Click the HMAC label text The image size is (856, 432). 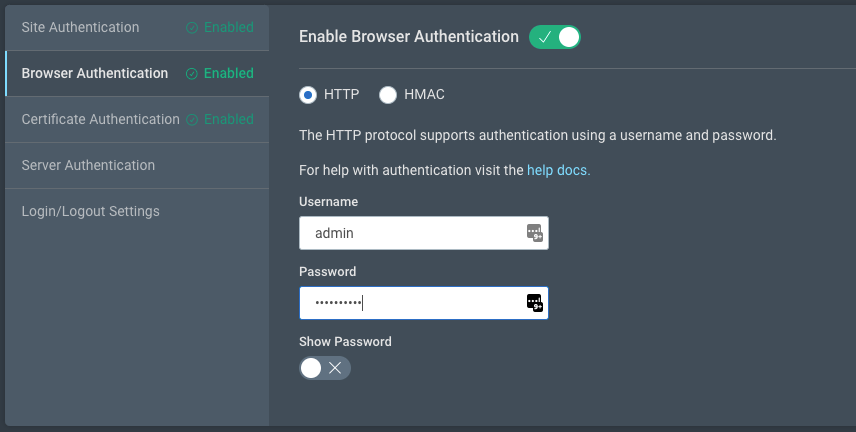(424, 95)
